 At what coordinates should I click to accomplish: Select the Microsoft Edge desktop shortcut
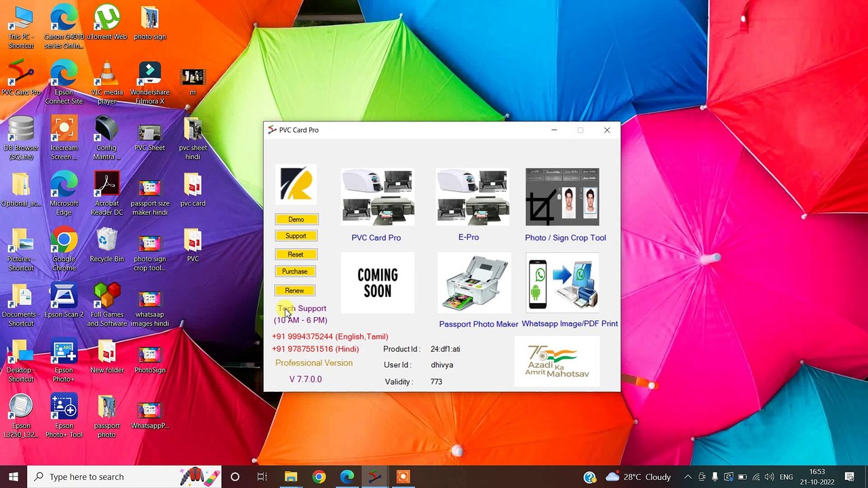pos(64,195)
